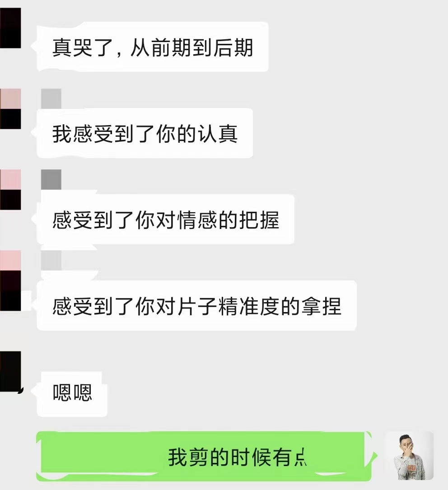Select the '我感受到了你的认真' message bubble
The height and width of the screenshot is (490, 448).
pos(145,133)
